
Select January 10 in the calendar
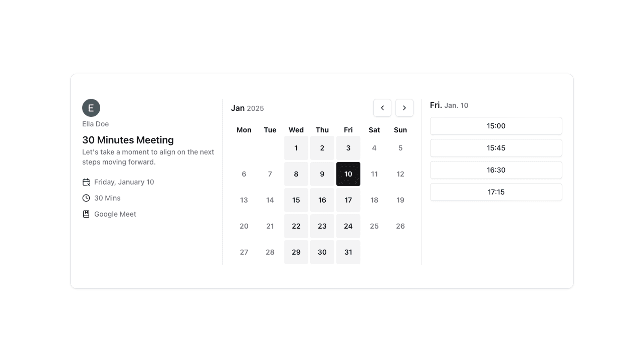[348, 174]
